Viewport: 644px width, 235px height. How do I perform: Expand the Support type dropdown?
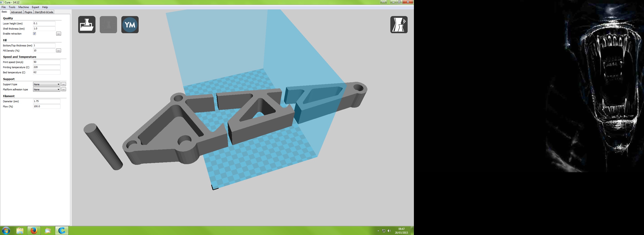[47, 84]
